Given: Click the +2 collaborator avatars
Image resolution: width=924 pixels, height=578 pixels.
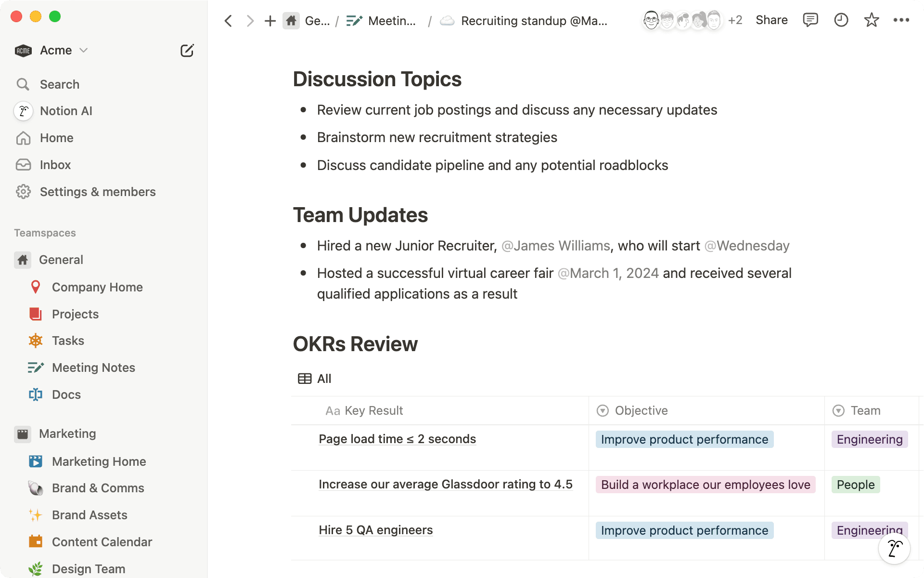Looking at the screenshot, I should tap(735, 20).
